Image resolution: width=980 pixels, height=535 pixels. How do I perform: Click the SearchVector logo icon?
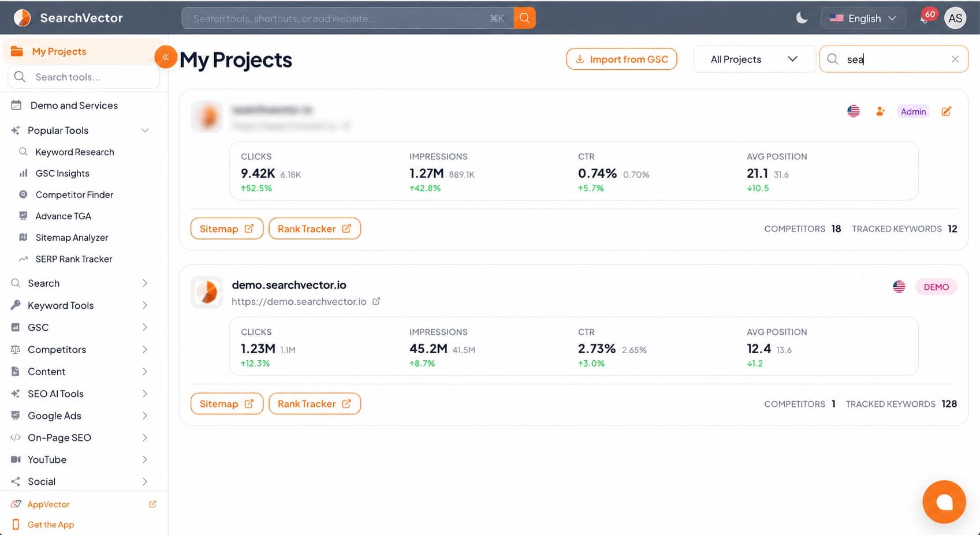(22, 18)
